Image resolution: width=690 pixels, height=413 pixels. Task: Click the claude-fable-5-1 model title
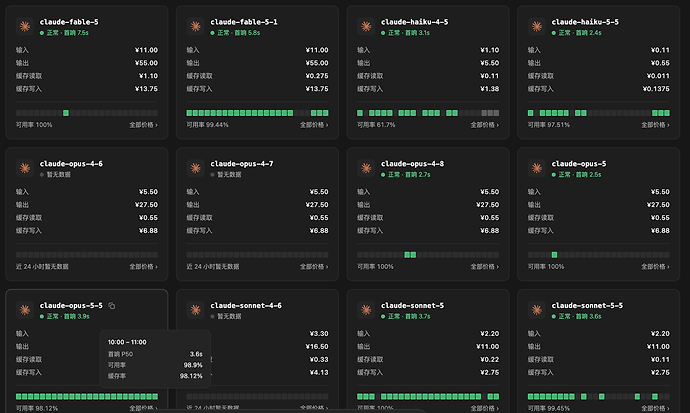tap(244, 22)
